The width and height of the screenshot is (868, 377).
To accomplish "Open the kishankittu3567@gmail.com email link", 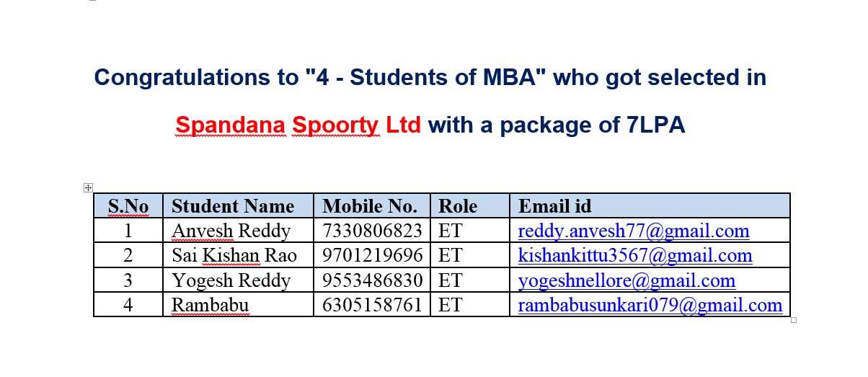I will coord(635,255).
